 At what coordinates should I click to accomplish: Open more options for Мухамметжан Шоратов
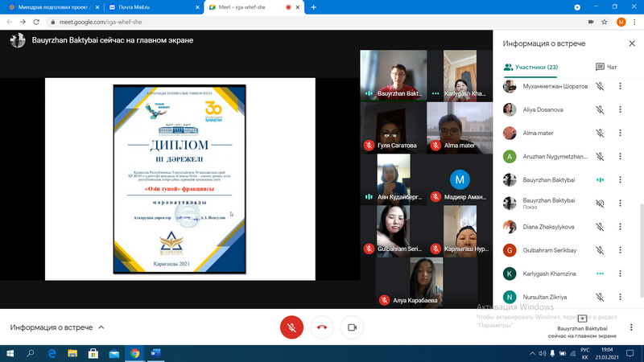click(620, 86)
